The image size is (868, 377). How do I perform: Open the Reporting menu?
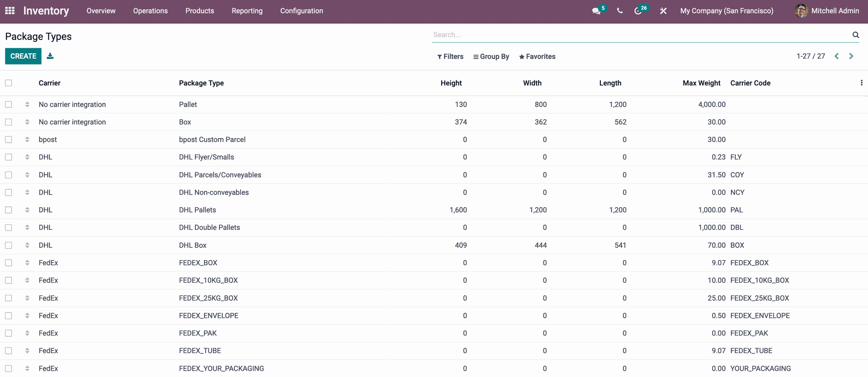247,11
